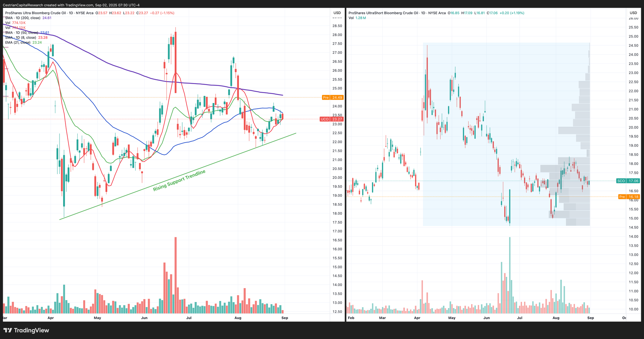Select the ProShares UltraShort Bloomberg Crude Oil title
This screenshot has height=339, width=644.
point(384,13)
